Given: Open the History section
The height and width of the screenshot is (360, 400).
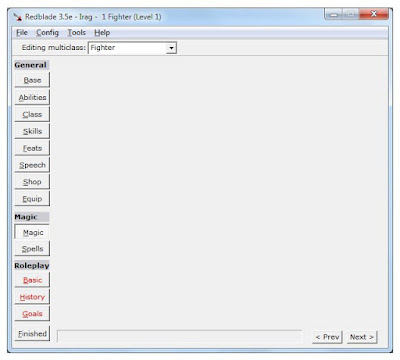Looking at the screenshot, I should pos(32,297).
